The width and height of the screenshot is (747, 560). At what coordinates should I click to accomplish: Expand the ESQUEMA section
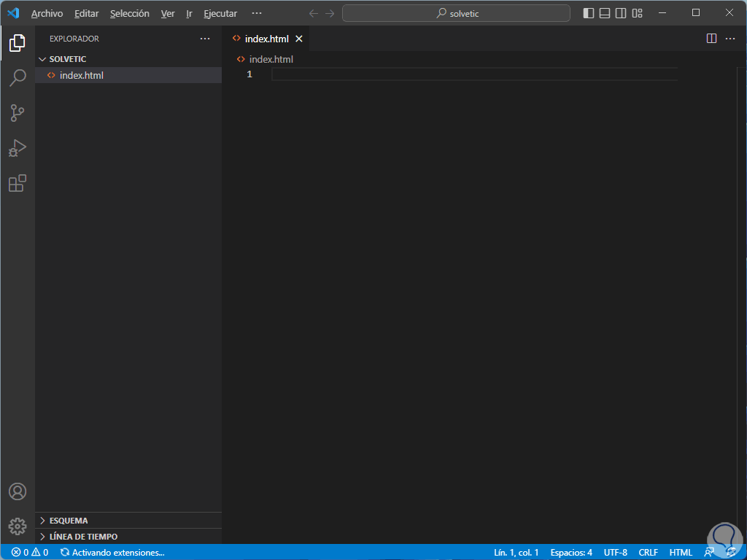pos(128,521)
